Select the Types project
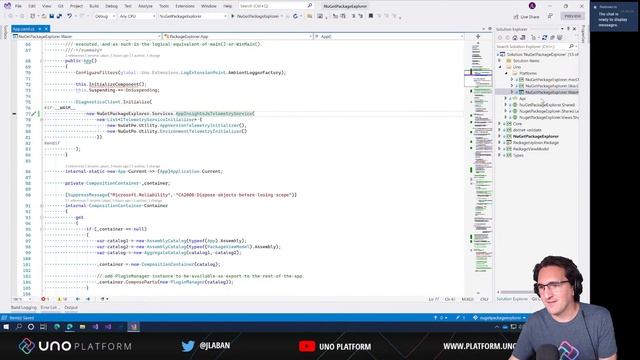This screenshot has height=360, width=640. click(518, 156)
